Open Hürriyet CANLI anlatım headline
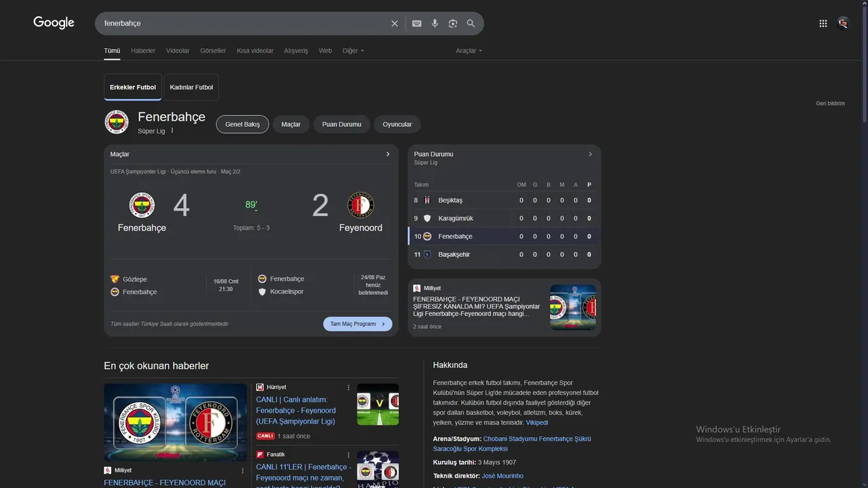Viewport: 868px width, 488px height. (296, 411)
